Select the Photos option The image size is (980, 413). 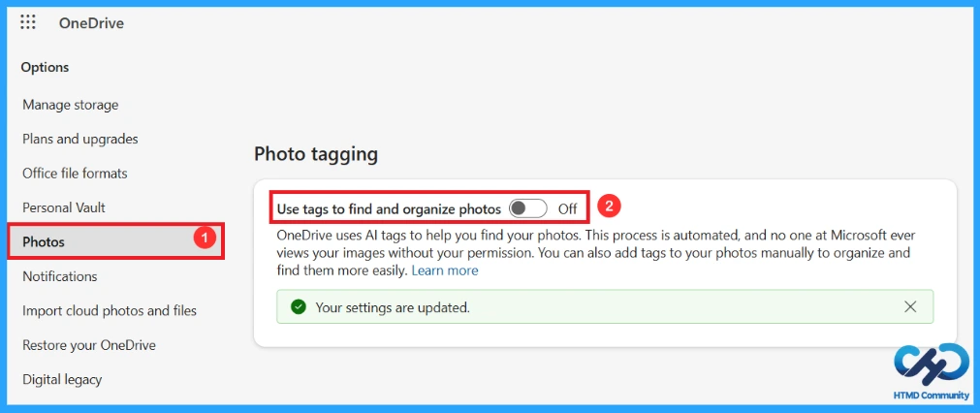(115, 241)
